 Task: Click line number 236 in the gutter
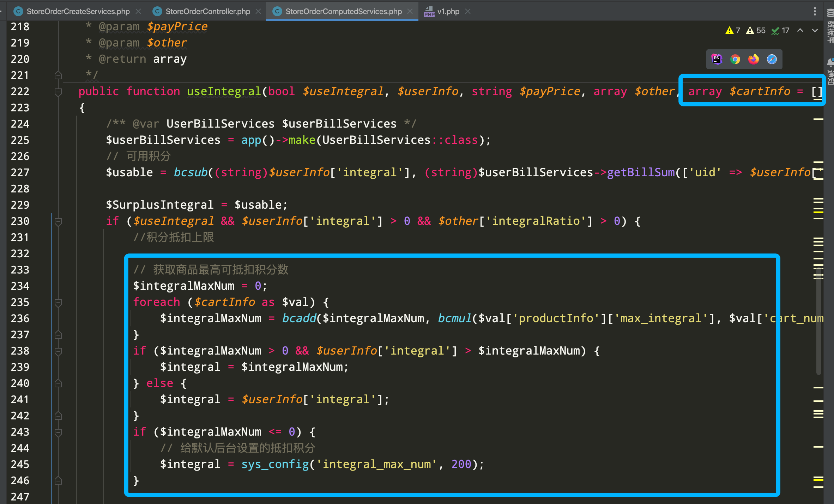pos(20,318)
